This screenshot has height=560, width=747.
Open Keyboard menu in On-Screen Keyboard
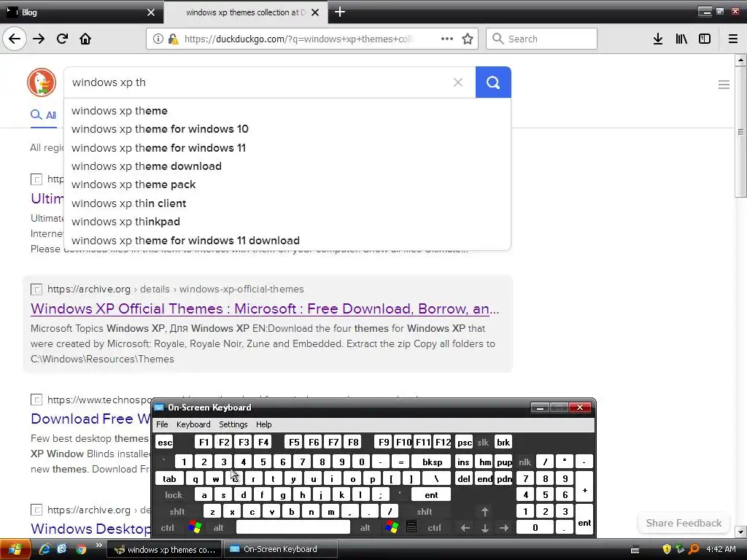tap(193, 424)
